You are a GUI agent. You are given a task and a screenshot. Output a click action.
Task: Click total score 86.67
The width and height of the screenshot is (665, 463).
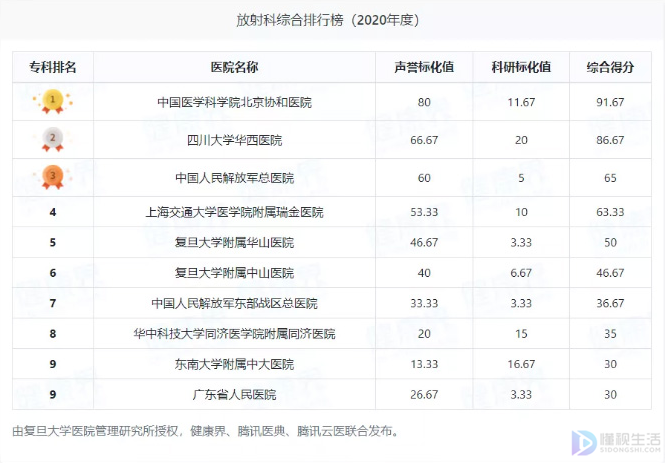pyautogui.click(x=610, y=140)
